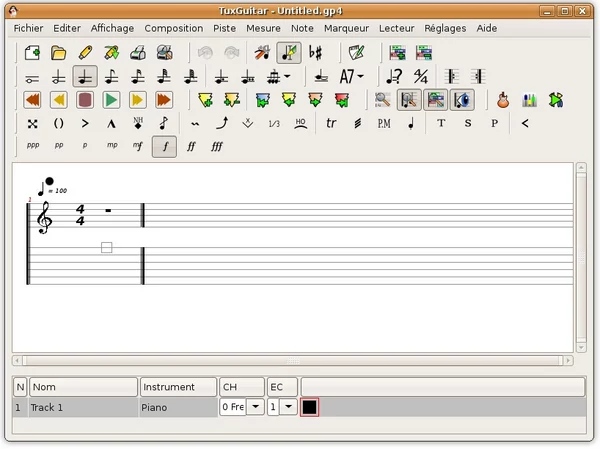Click the New file icon

(x=33, y=53)
